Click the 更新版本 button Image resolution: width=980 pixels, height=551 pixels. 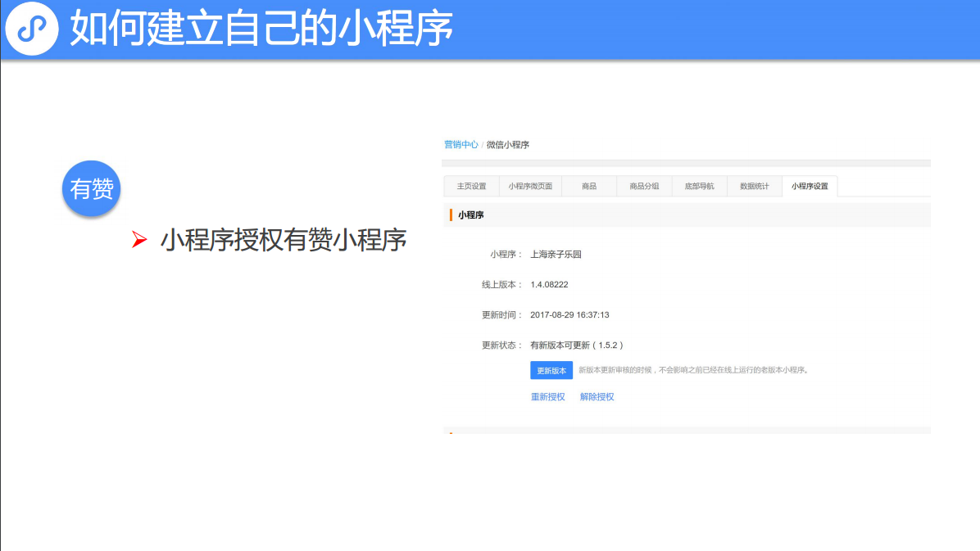[x=551, y=370]
